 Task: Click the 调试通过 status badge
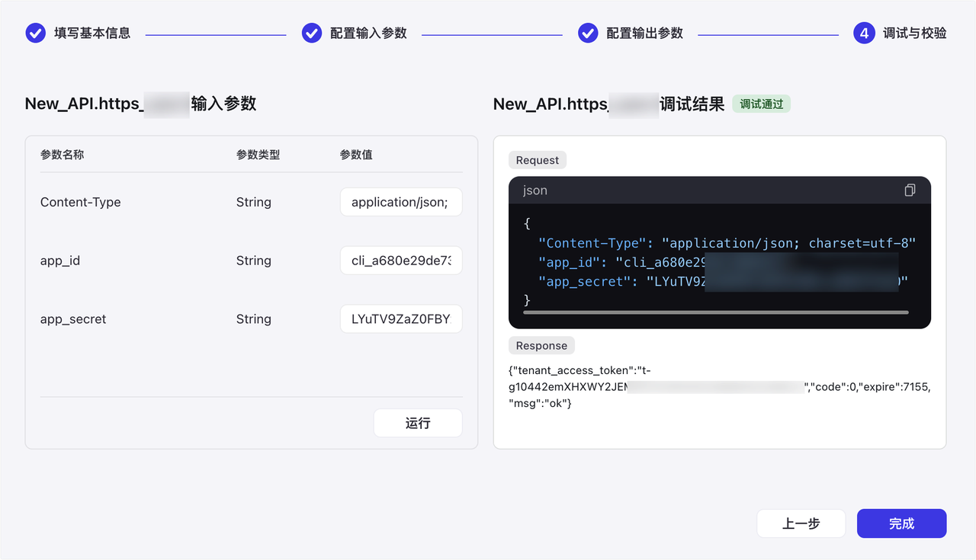761,104
